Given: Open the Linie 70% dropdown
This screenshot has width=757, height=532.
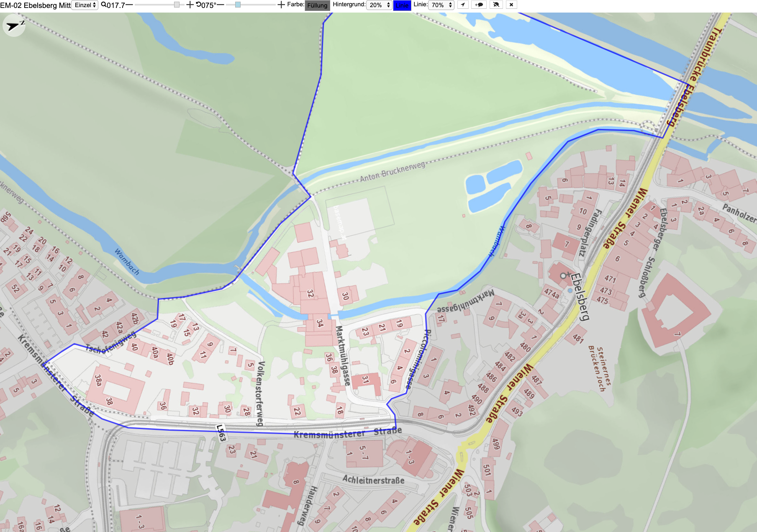Looking at the screenshot, I should pos(441,5).
